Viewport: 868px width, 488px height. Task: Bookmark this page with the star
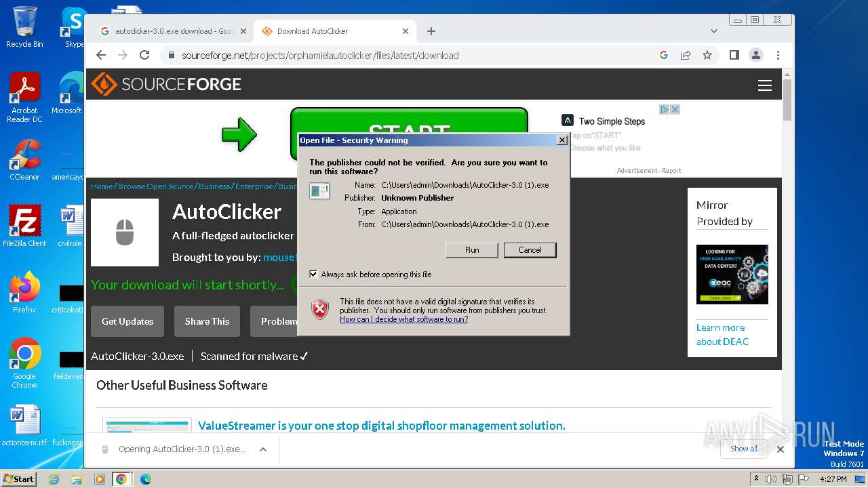coord(707,56)
